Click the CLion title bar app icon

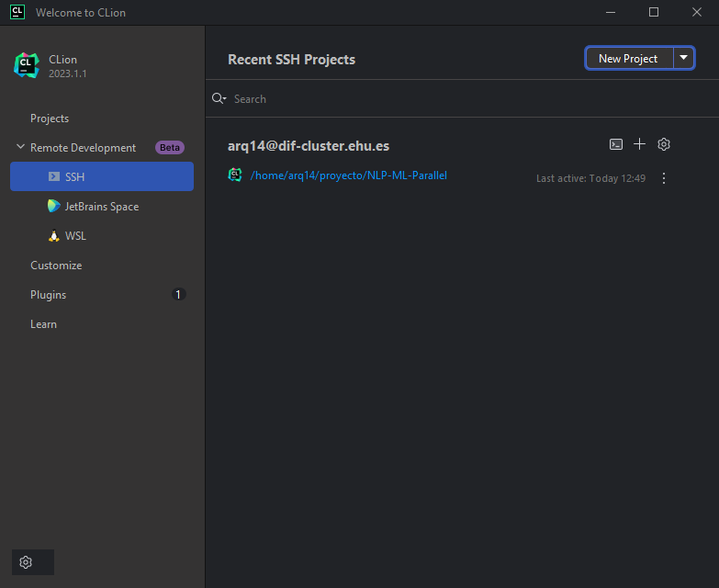coord(17,12)
